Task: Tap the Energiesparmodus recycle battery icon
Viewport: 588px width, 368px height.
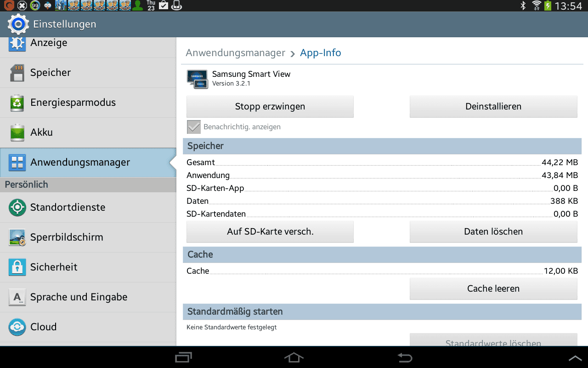Action: pos(17,103)
